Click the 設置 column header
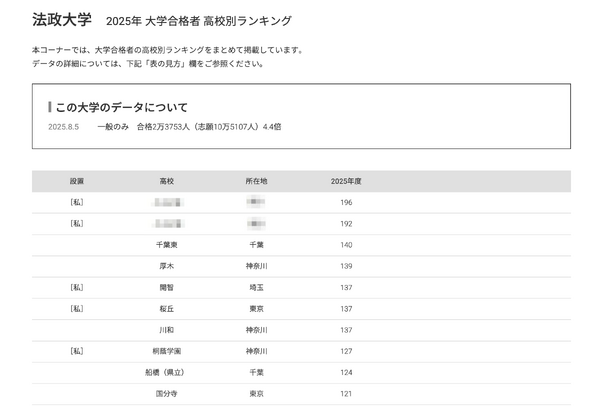The width and height of the screenshot is (600, 407). (77, 181)
